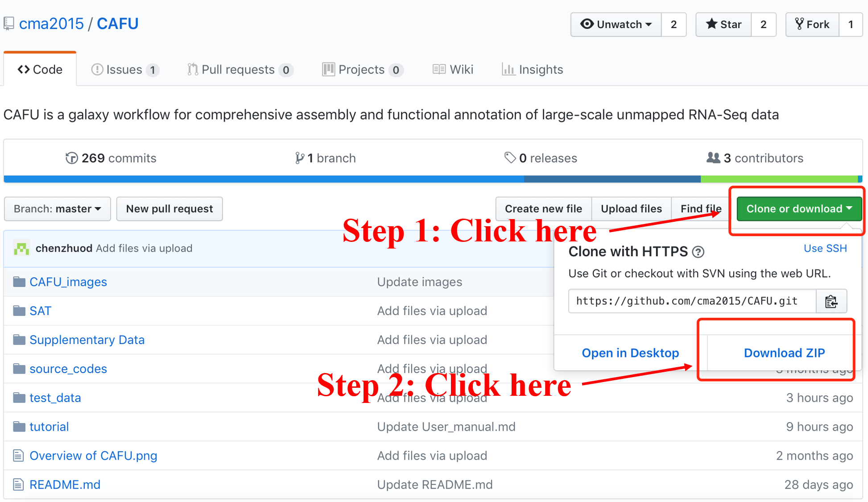Click the language breakdown color bar

pyautogui.click(x=433, y=179)
